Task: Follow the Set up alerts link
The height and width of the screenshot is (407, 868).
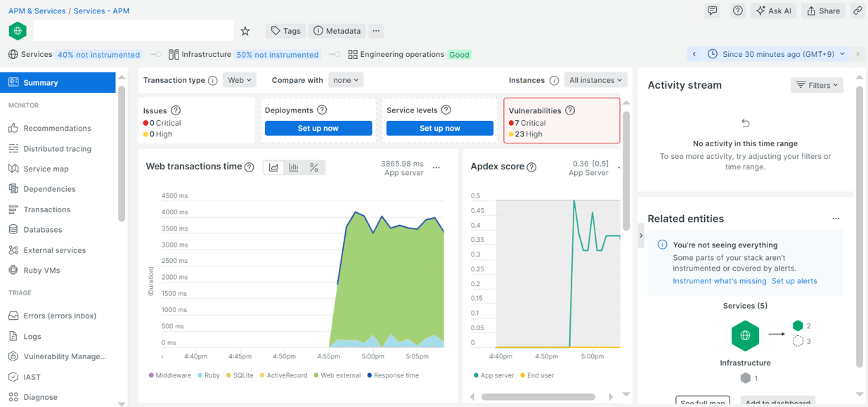Action: tap(794, 281)
